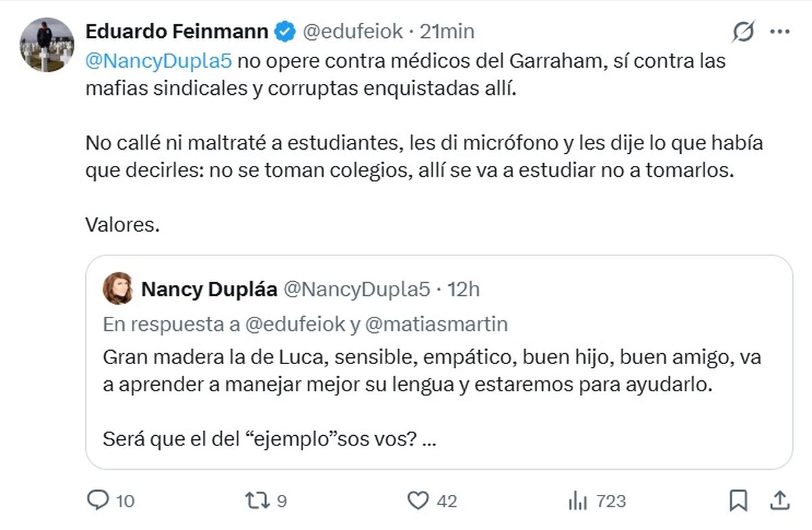The image size is (812, 530).
Task: Like the tweet using the heart icon
Action: 420,502
